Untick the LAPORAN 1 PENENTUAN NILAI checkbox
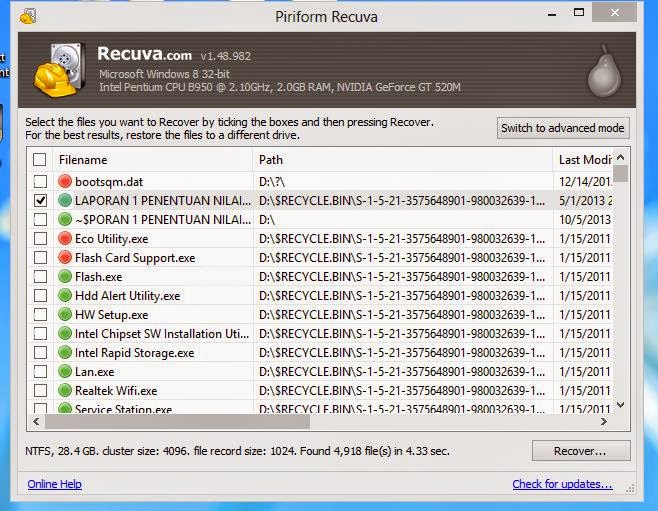Image resolution: width=658 pixels, height=511 pixels. point(40,201)
